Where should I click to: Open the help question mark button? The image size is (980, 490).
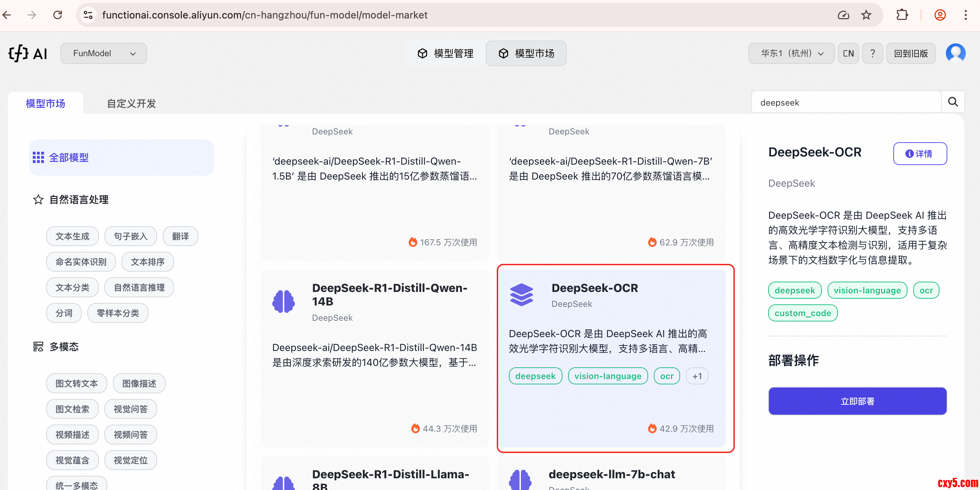tap(872, 53)
